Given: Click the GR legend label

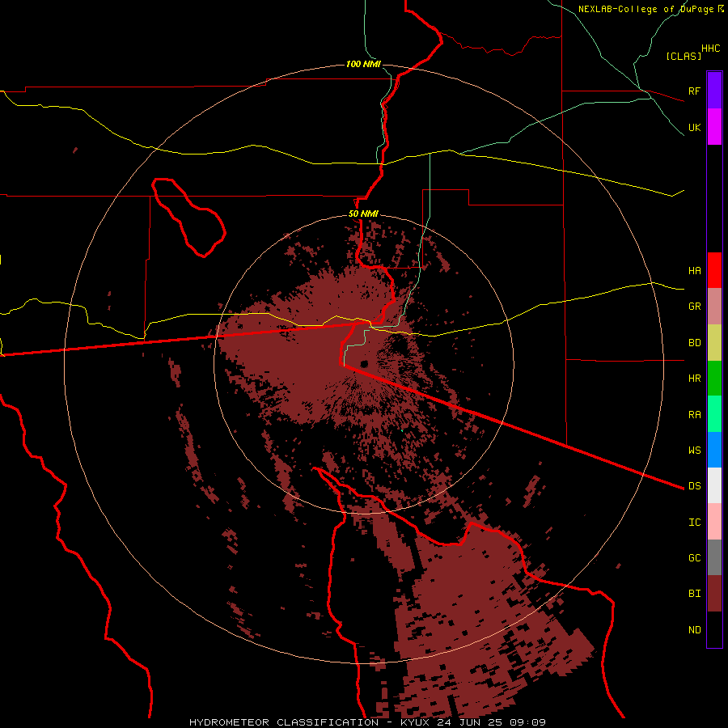Looking at the screenshot, I should point(694,307).
